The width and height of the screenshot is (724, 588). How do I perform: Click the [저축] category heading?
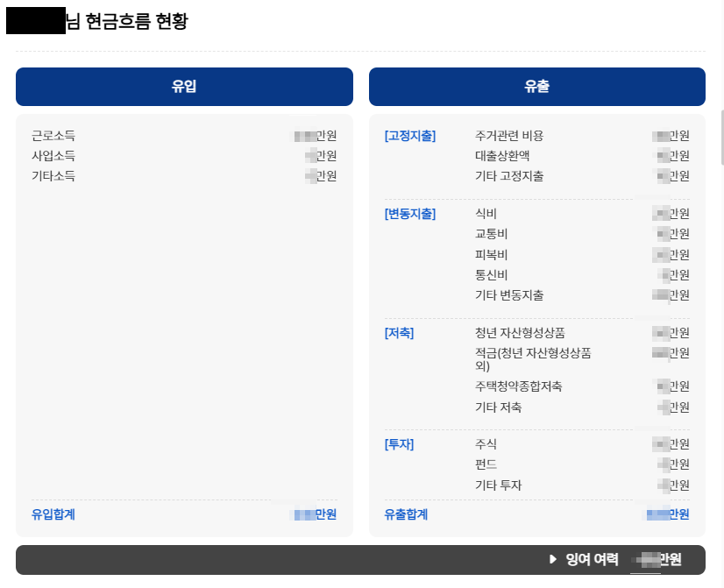coord(399,333)
